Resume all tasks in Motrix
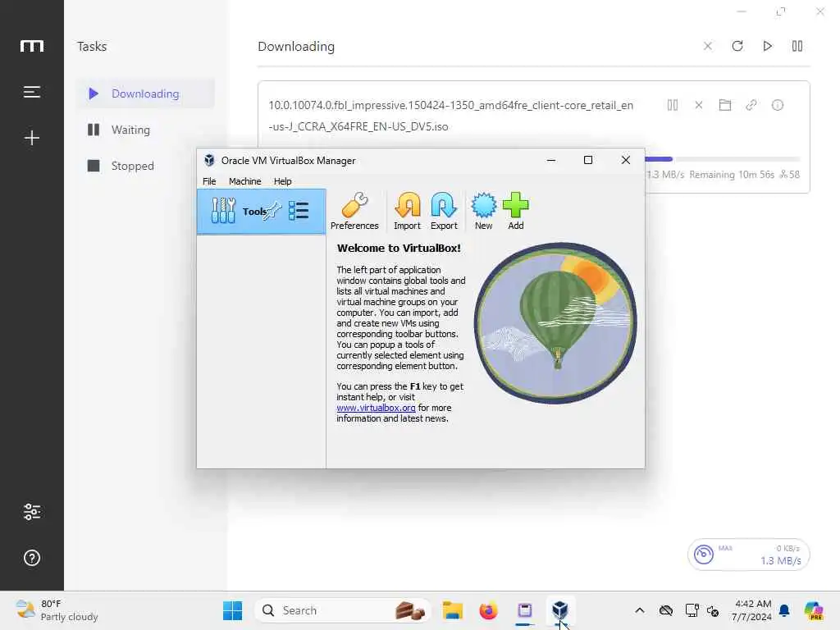 tap(767, 46)
